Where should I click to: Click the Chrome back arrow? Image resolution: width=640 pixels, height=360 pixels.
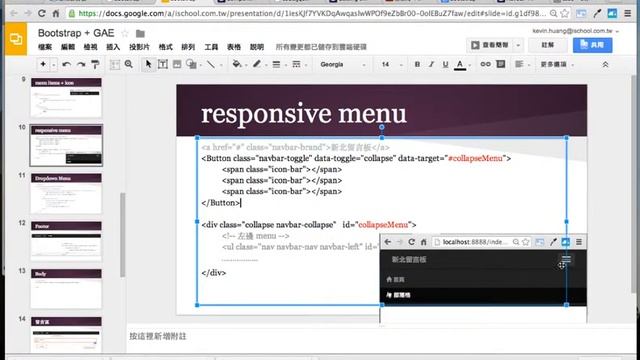(x=13, y=13)
